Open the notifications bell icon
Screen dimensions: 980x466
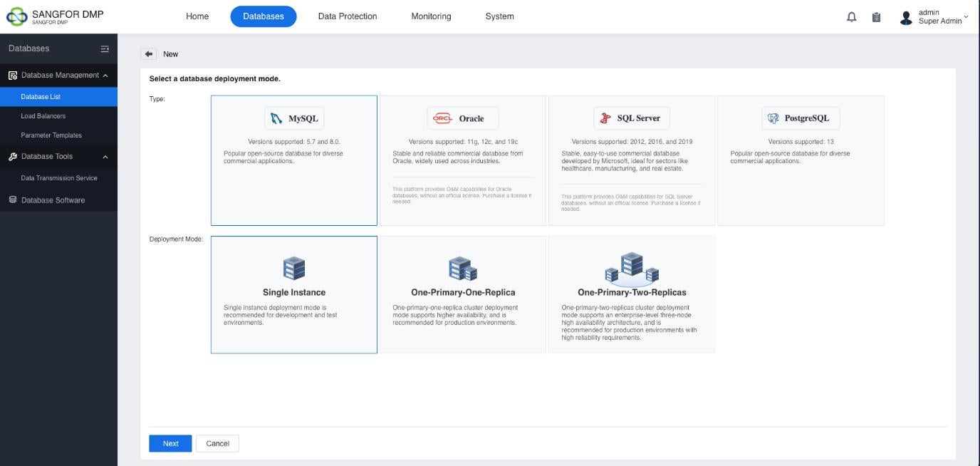coord(851,17)
